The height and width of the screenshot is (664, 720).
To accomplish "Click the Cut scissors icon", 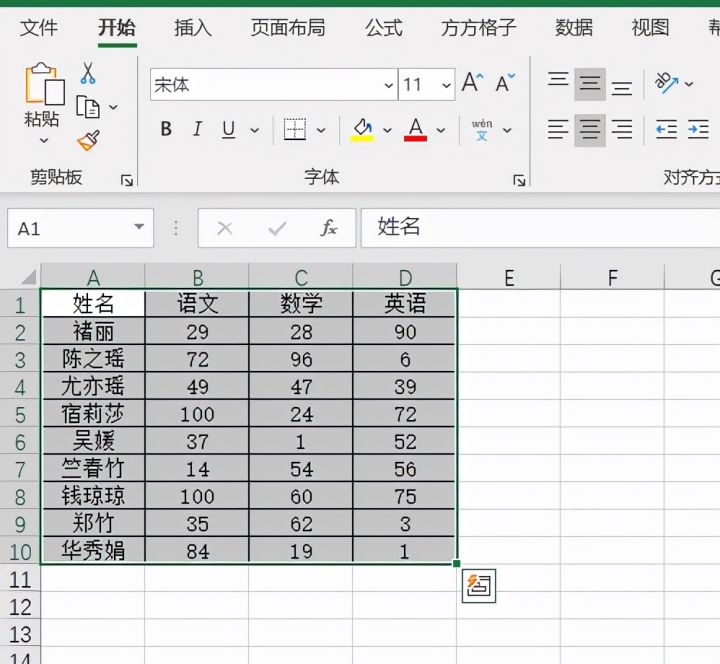I will click(x=88, y=73).
